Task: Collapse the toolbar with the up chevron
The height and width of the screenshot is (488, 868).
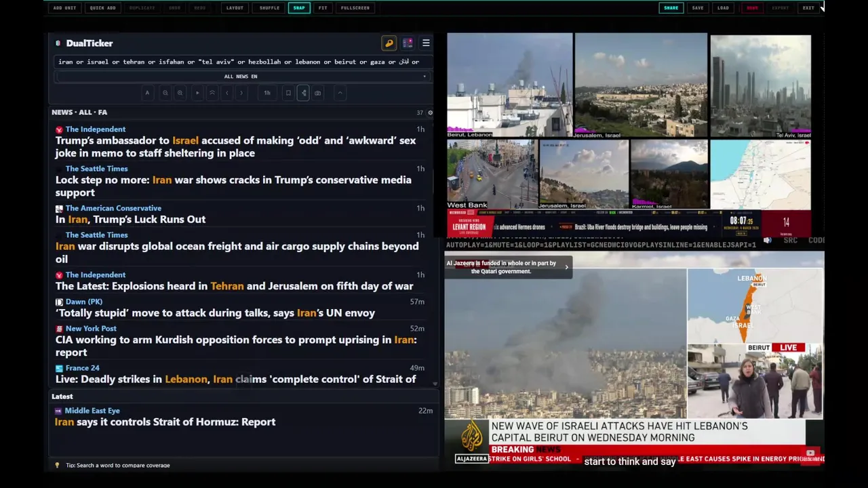Action: coord(340,93)
